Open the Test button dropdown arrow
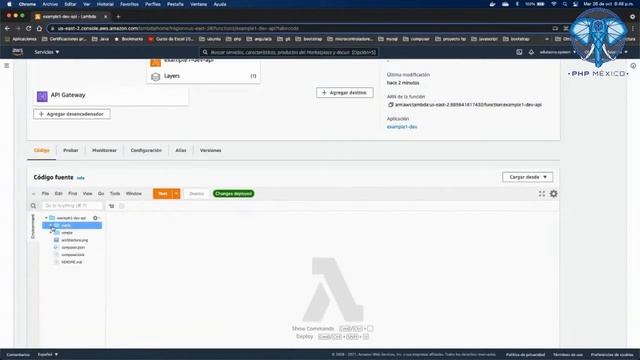This screenshot has height=360, width=640. click(x=176, y=193)
